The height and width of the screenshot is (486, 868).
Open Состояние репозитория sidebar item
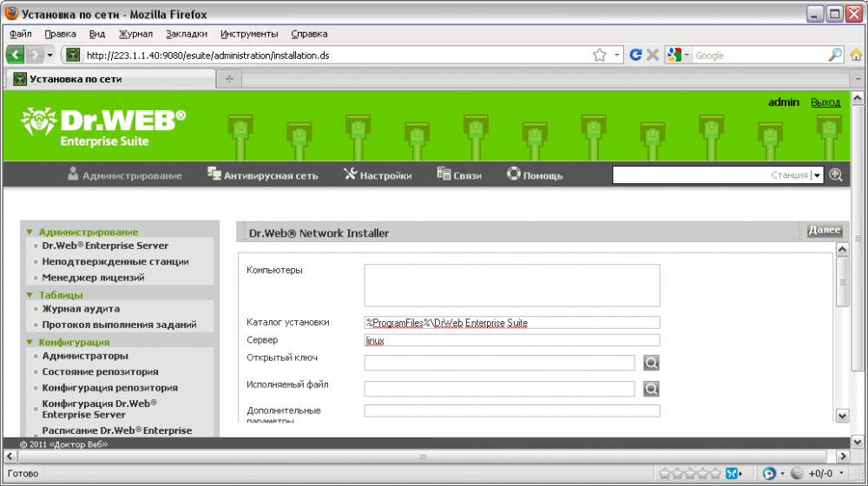pos(100,371)
